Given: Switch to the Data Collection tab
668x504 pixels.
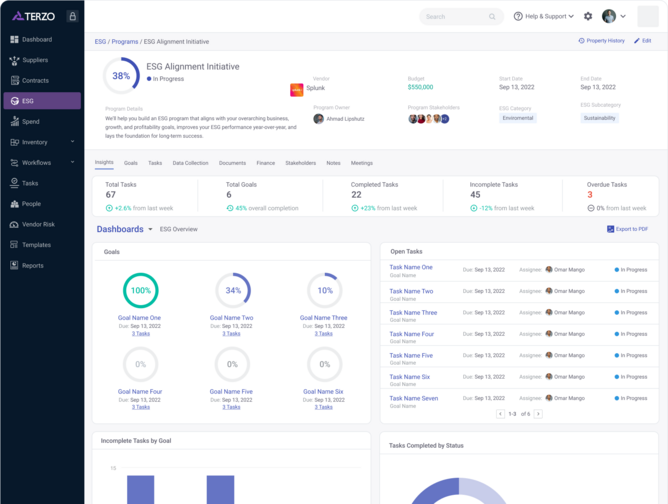Looking at the screenshot, I should coord(190,163).
